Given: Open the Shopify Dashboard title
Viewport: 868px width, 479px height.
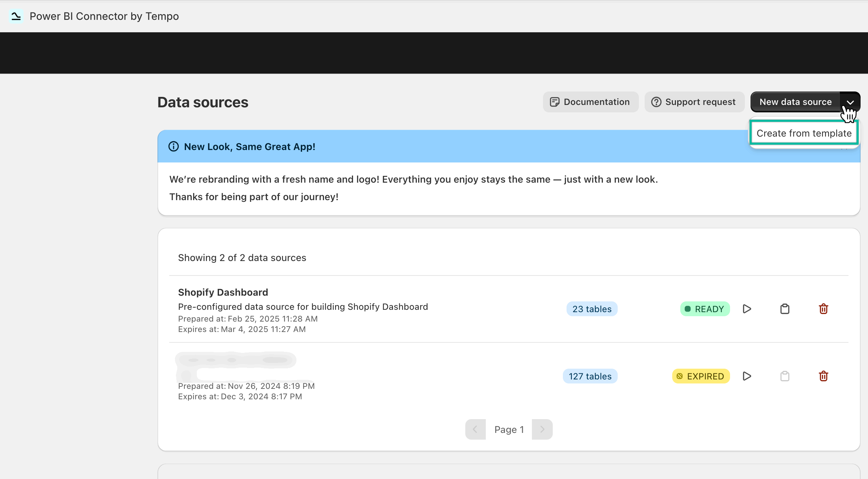Looking at the screenshot, I should (x=223, y=292).
